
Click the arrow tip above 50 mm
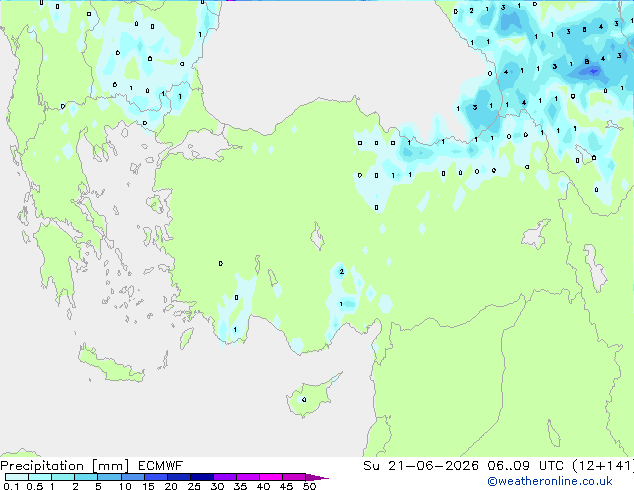(317, 477)
